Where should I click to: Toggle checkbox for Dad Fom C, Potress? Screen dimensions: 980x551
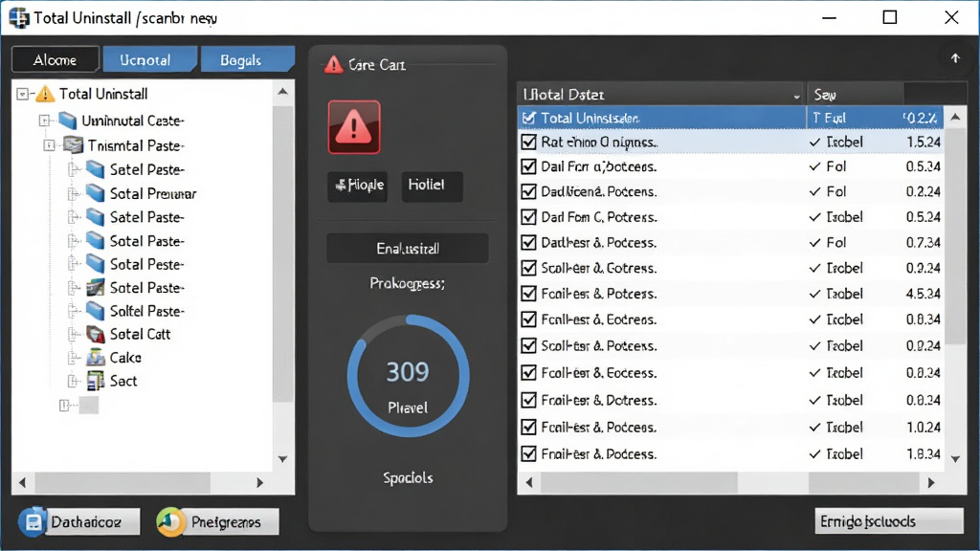click(x=528, y=217)
